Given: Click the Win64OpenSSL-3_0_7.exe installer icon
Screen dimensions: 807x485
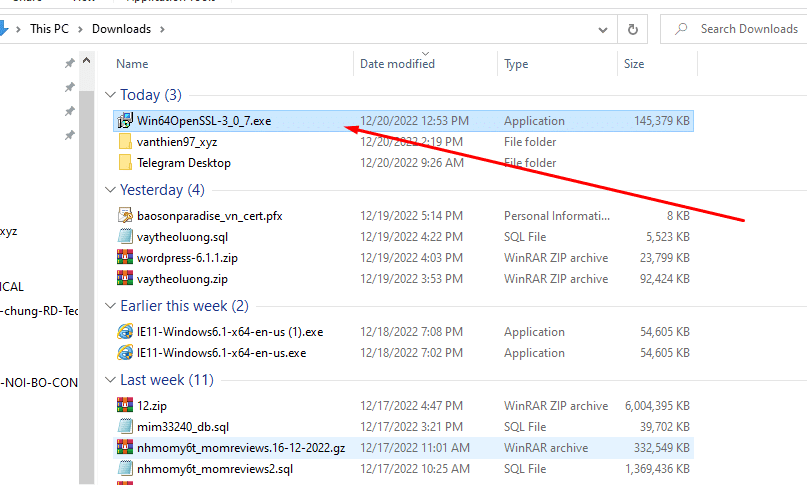Looking at the screenshot, I should (125, 121).
